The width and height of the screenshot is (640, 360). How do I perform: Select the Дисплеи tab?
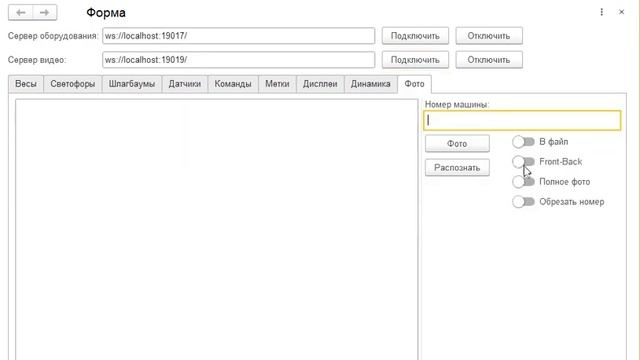tap(320, 84)
